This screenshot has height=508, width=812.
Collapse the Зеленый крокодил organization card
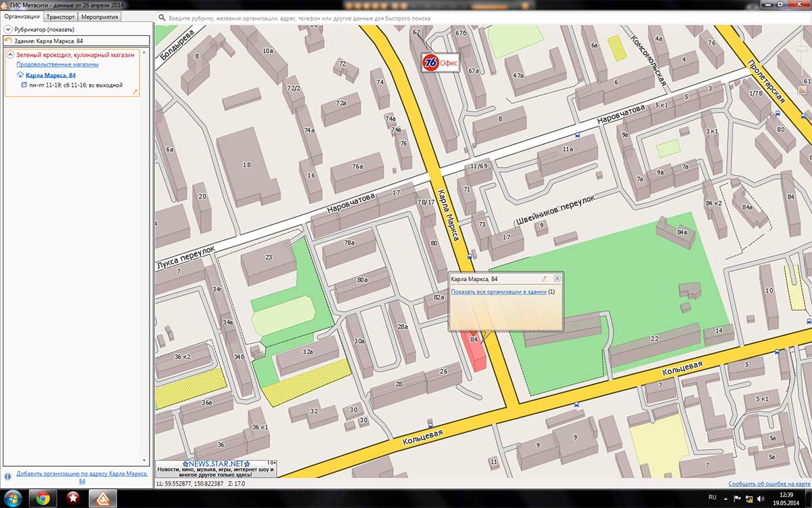(10, 55)
